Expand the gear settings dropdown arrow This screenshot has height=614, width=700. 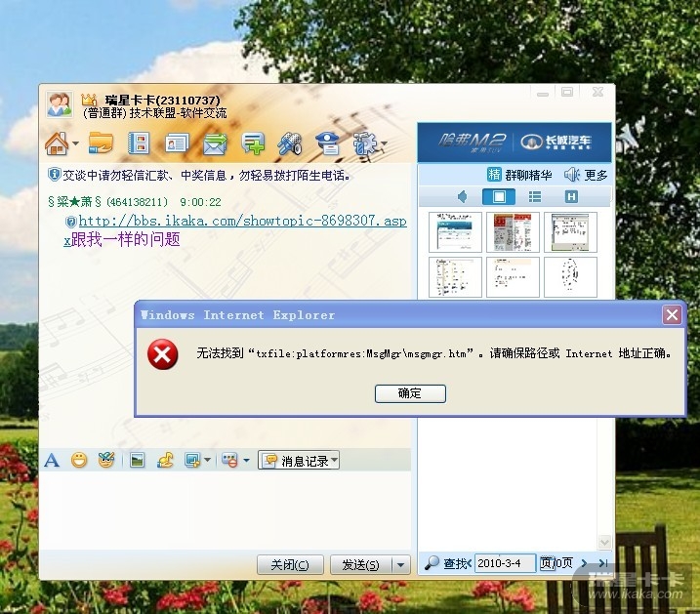pyautogui.click(x=384, y=143)
